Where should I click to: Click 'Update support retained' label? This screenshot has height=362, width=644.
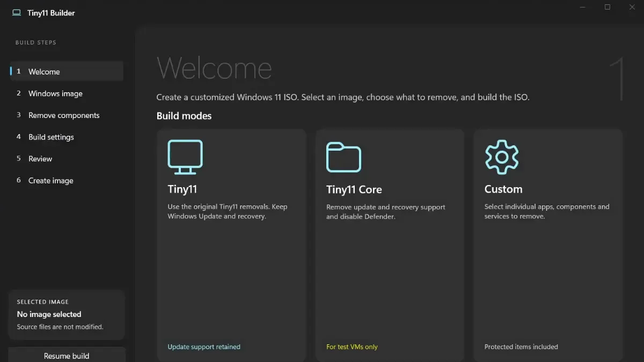(x=204, y=347)
